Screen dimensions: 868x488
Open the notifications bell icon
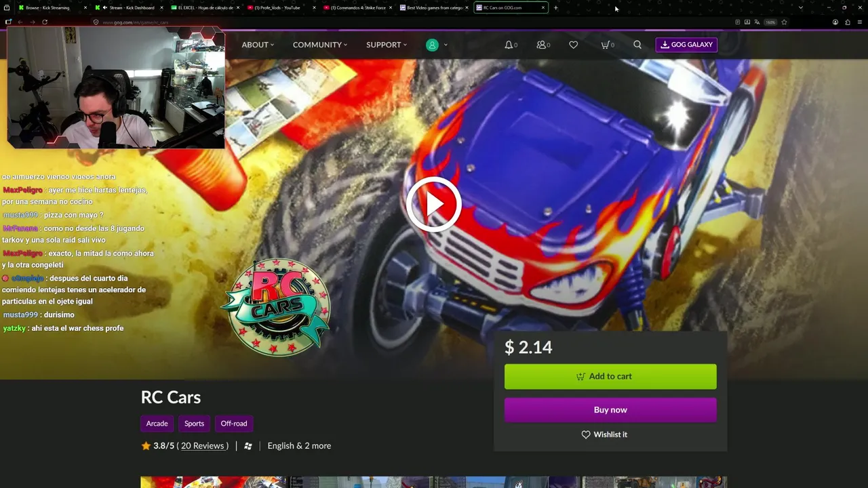pos(509,45)
